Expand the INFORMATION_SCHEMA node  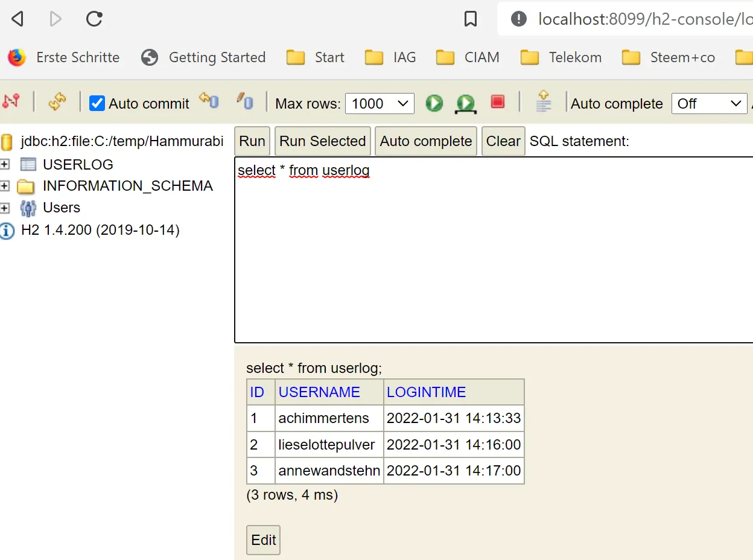tap(5, 186)
